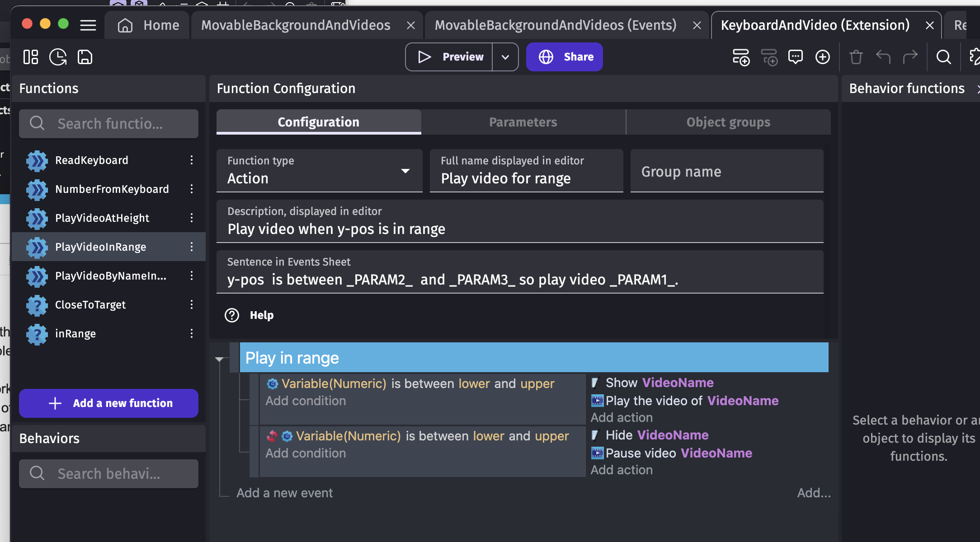Open the project manager panel icon
This screenshot has height=542, width=980.
pos(31,57)
